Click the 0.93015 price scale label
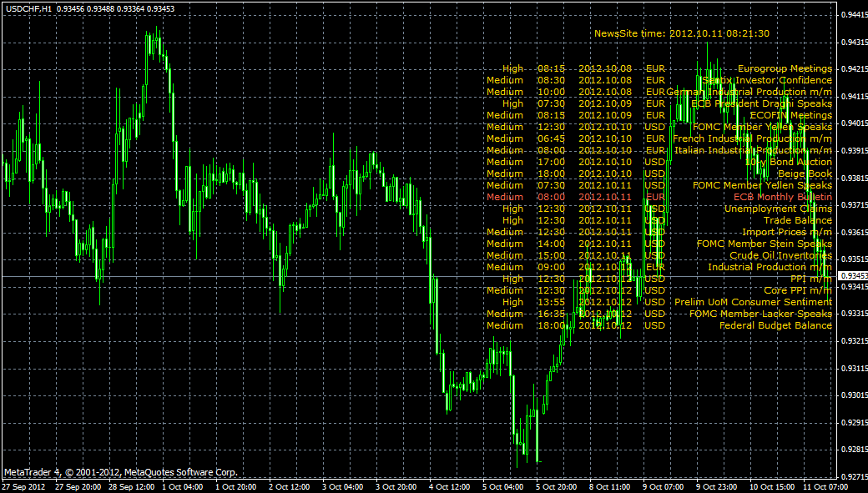Viewport: 868px width, 493px height. pos(854,395)
